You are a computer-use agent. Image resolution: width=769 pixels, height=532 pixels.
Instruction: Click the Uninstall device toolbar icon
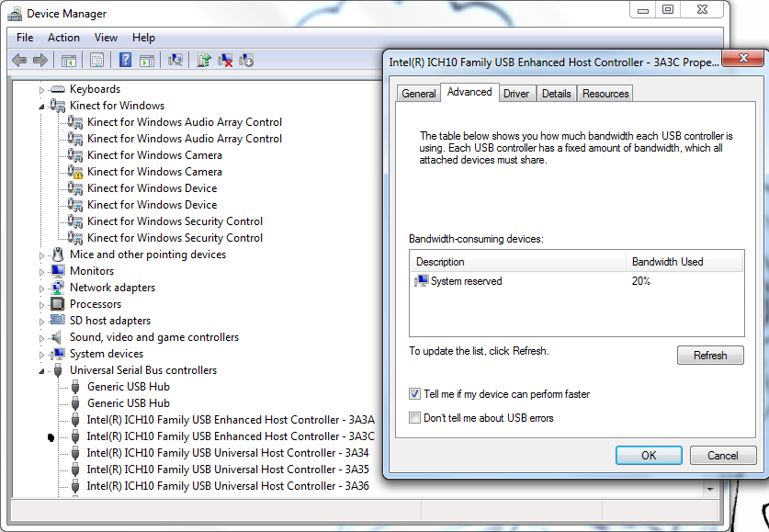coord(225,61)
